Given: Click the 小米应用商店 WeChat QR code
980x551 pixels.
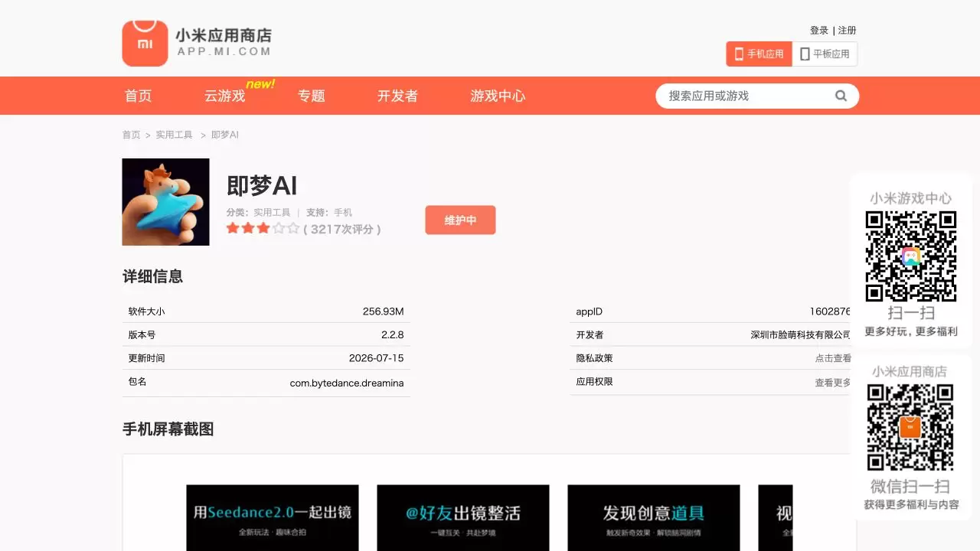Looking at the screenshot, I should click(x=910, y=427).
